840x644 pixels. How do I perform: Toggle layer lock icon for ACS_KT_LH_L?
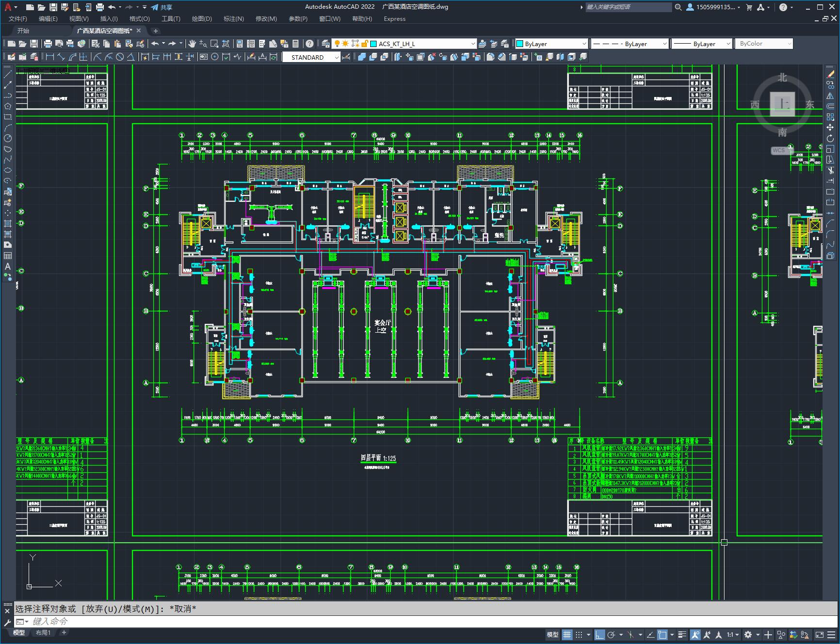click(364, 44)
